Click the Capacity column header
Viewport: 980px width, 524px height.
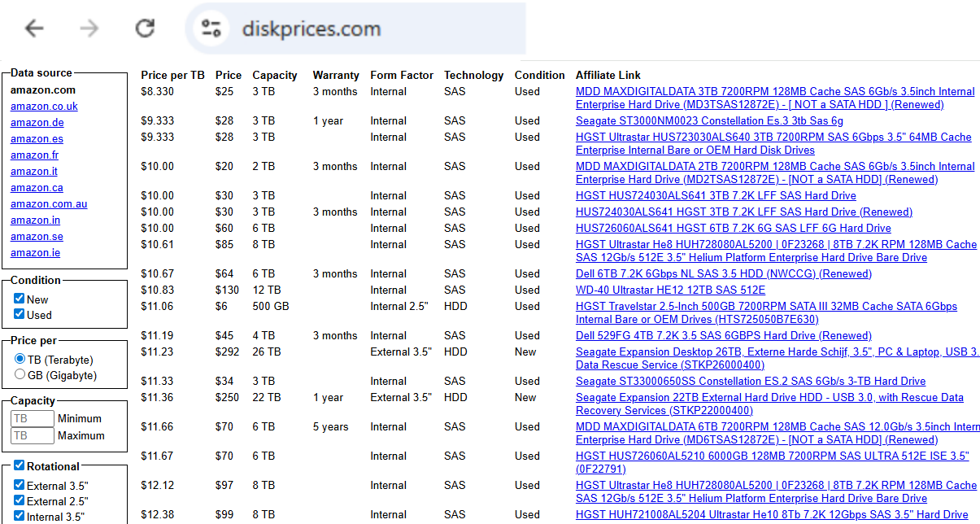275,75
